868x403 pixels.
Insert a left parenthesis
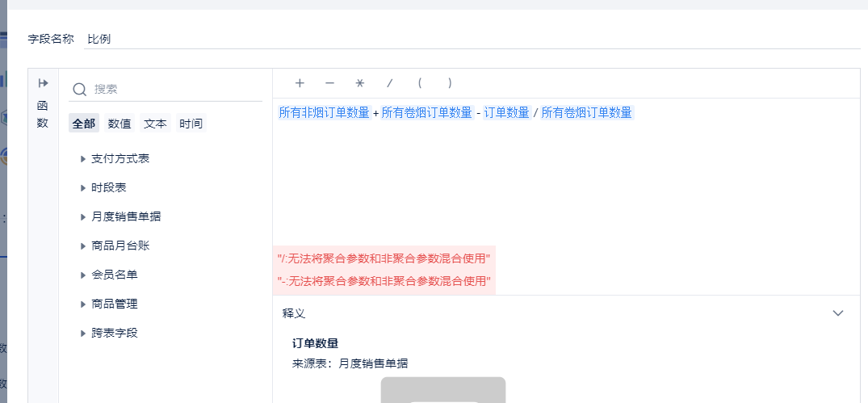tap(420, 83)
